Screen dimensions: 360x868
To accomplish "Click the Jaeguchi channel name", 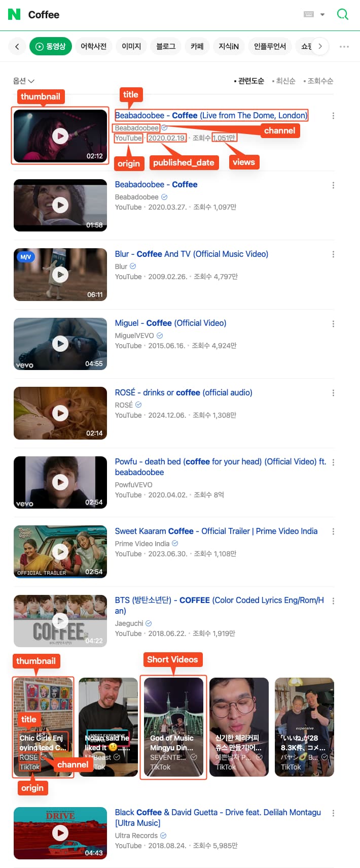I will pyautogui.click(x=129, y=623).
